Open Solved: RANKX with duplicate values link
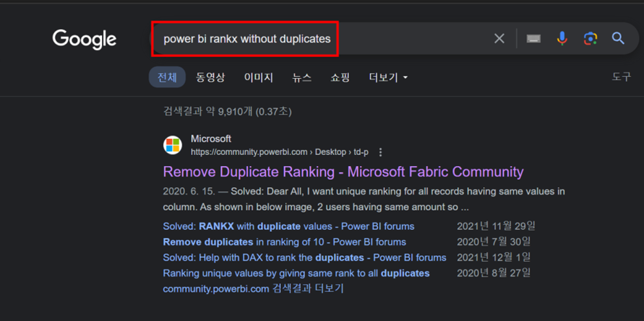 point(288,226)
